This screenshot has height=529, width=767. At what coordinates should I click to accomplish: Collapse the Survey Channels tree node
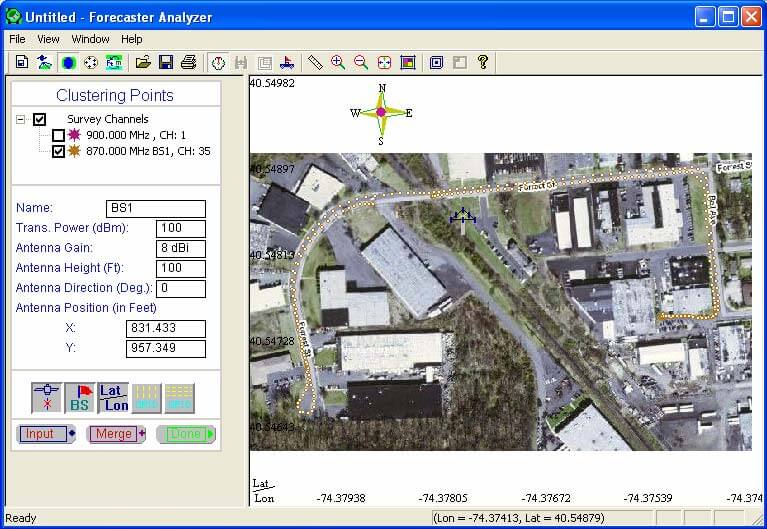point(20,119)
